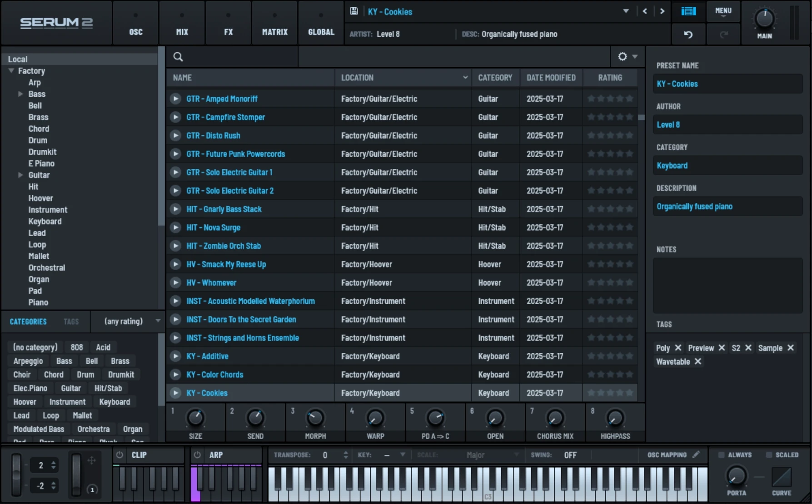Open the preset selector dropdown arrow

pos(626,11)
